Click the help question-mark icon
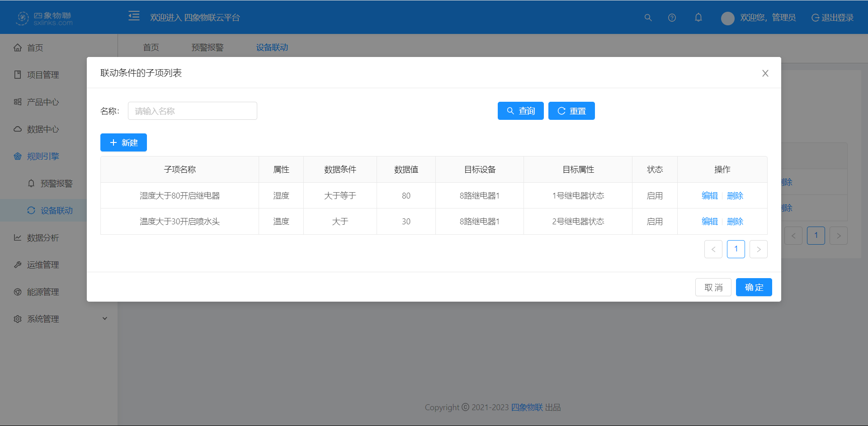The width and height of the screenshot is (868, 426). [672, 17]
